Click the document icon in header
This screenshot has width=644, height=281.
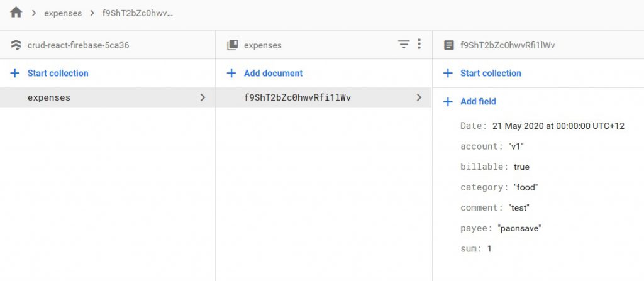[x=448, y=45]
